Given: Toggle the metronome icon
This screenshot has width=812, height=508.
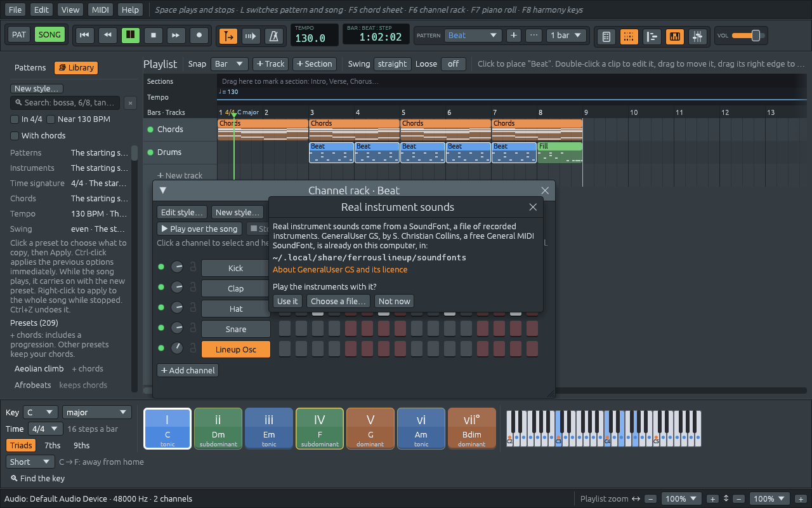Looking at the screenshot, I should click(x=274, y=36).
